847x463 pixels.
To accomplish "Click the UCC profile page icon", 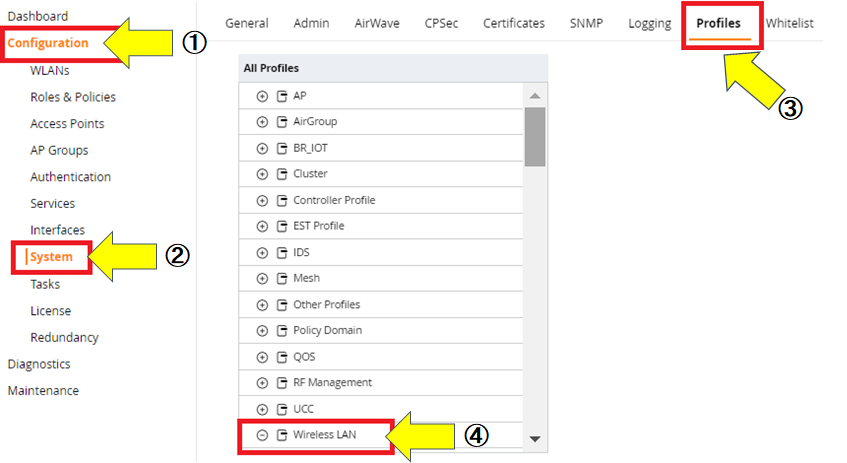I will pos(281,410).
